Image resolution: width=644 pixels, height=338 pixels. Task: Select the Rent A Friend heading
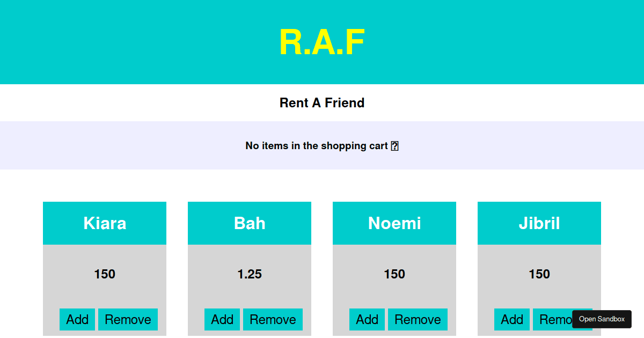[x=321, y=102]
